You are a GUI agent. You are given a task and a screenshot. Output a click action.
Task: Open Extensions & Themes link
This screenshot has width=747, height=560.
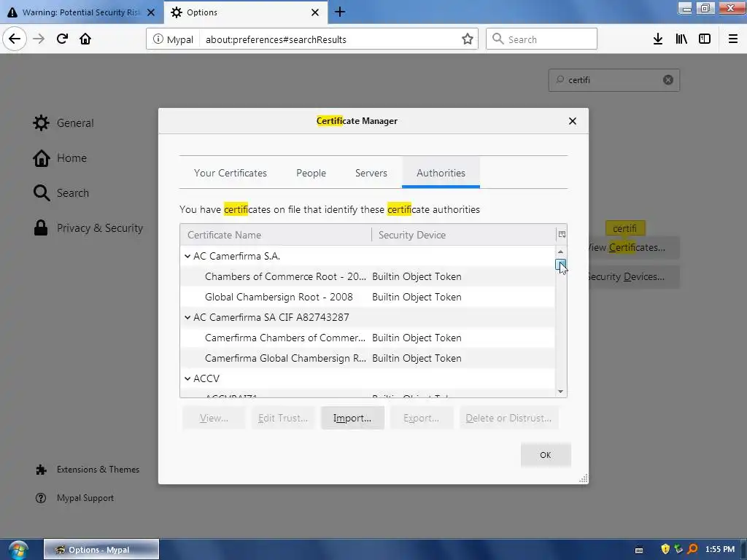click(88, 470)
